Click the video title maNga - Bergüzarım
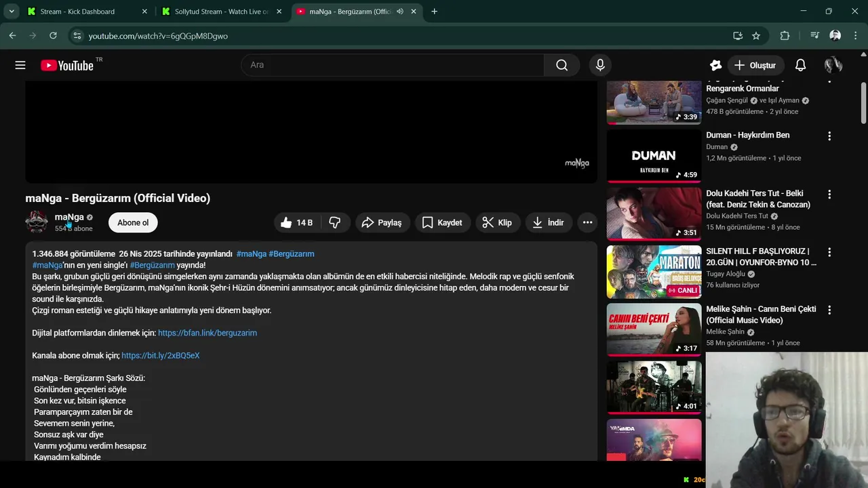 tap(118, 198)
